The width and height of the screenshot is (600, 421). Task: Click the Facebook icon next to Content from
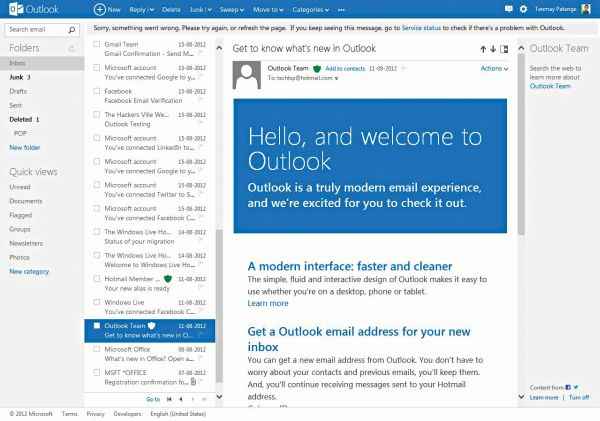coord(568,387)
